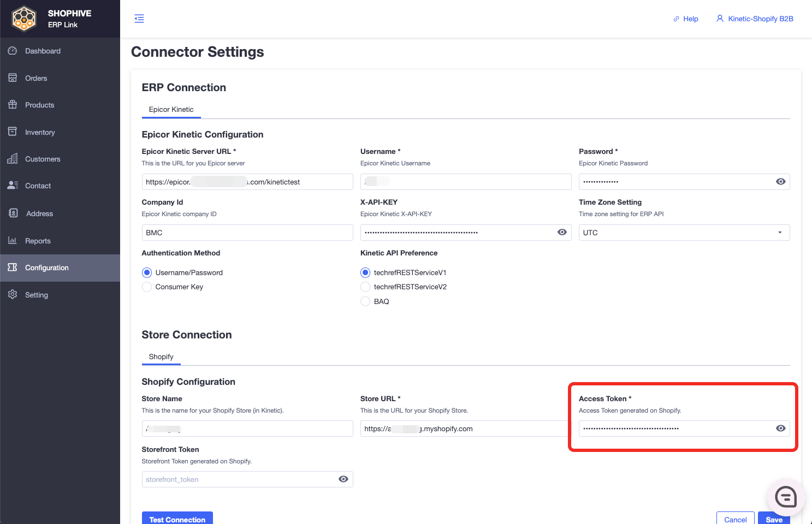Open the Products menu item
The image size is (812, 524).
pos(60,105)
